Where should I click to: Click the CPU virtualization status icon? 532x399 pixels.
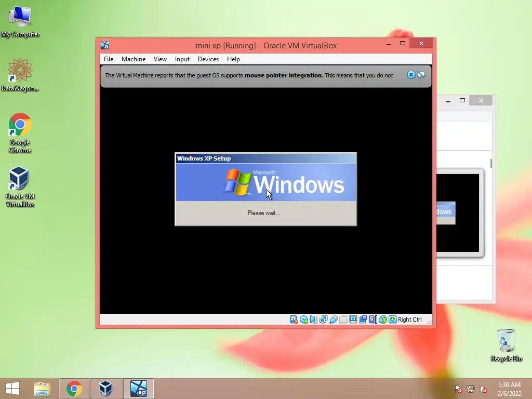point(373,320)
